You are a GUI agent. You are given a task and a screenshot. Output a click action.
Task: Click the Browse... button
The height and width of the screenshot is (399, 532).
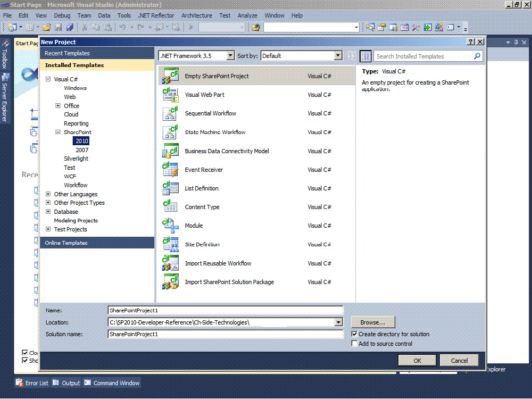click(x=372, y=322)
